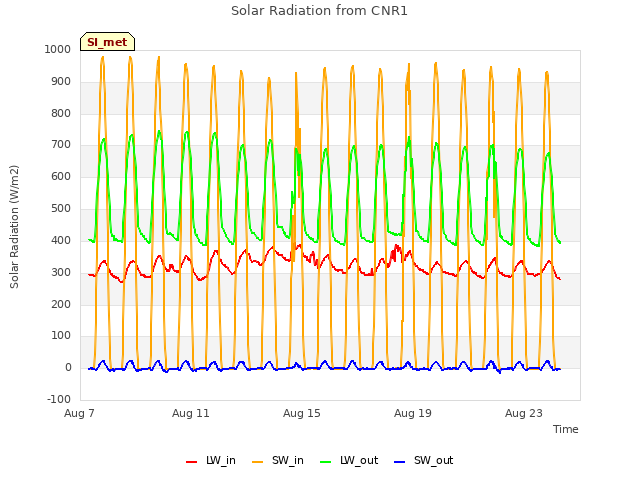This screenshot has width=640, height=480.
Task: Toggle the LW_out legend entry
Action: click(349, 460)
